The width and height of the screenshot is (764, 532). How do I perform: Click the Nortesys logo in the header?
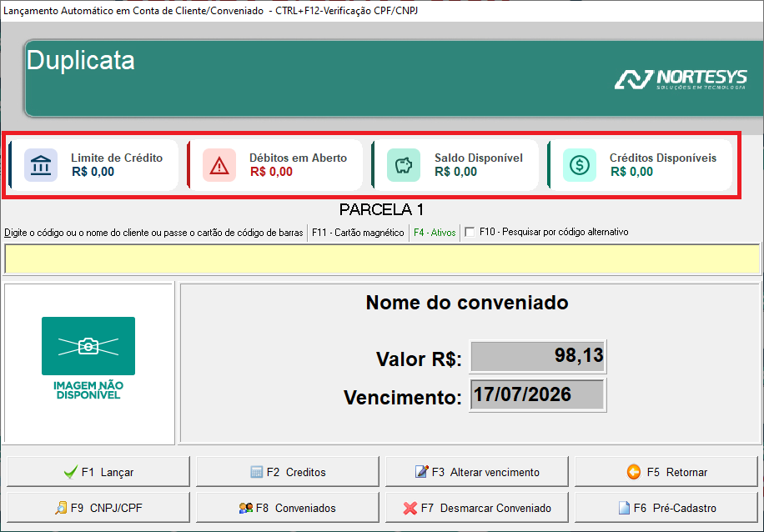pos(681,79)
